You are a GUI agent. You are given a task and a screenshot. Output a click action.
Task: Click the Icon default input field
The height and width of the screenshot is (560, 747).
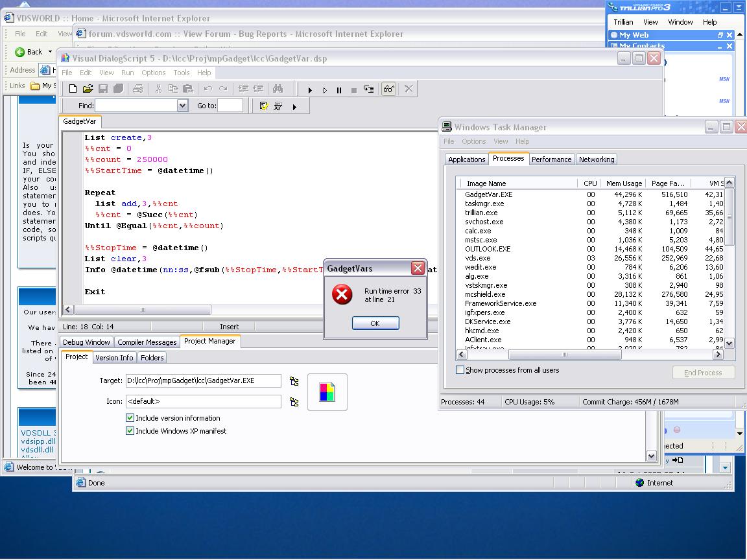click(204, 401)
